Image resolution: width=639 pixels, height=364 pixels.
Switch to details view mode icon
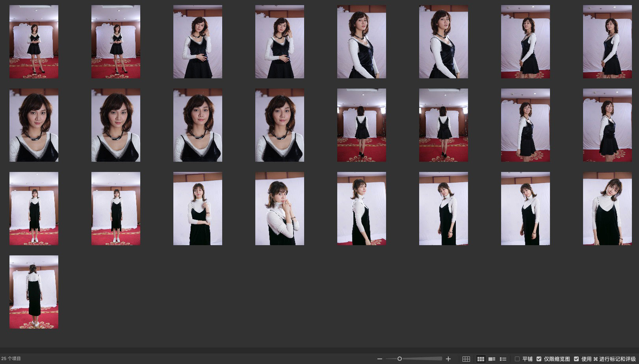(492, 359)
